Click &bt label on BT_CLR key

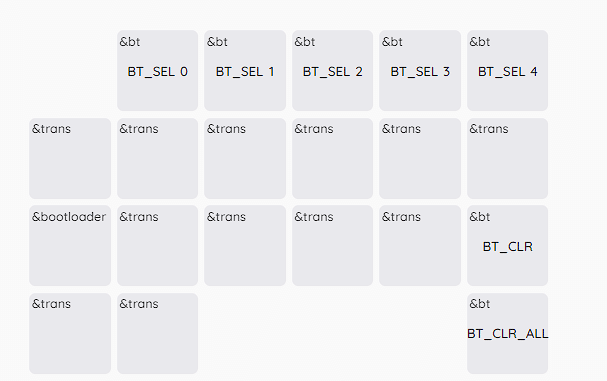[x=480, y=217]
